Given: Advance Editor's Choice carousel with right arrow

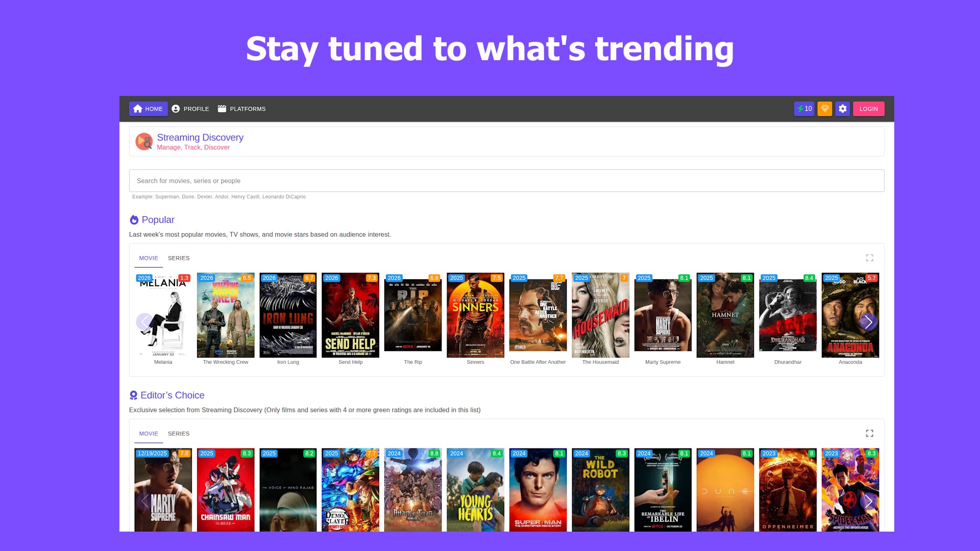Looking at the screenshot, I should coord(868,502).
